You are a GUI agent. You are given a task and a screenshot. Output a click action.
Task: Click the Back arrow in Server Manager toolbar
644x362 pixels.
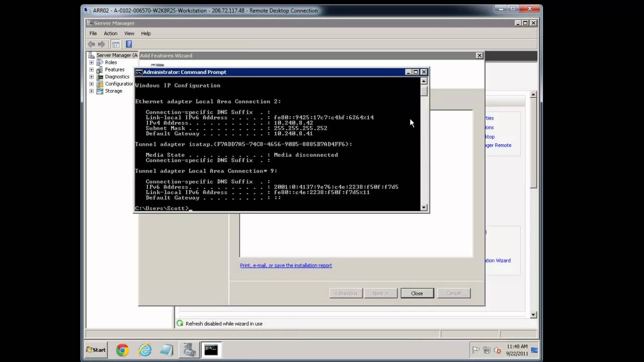92,44
